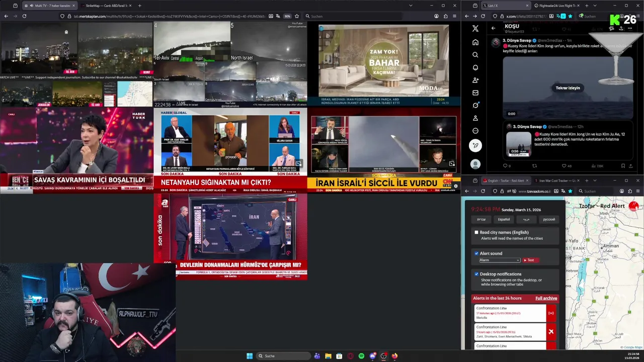
Task: Open Firefox from taskbar
Action: 394,356
